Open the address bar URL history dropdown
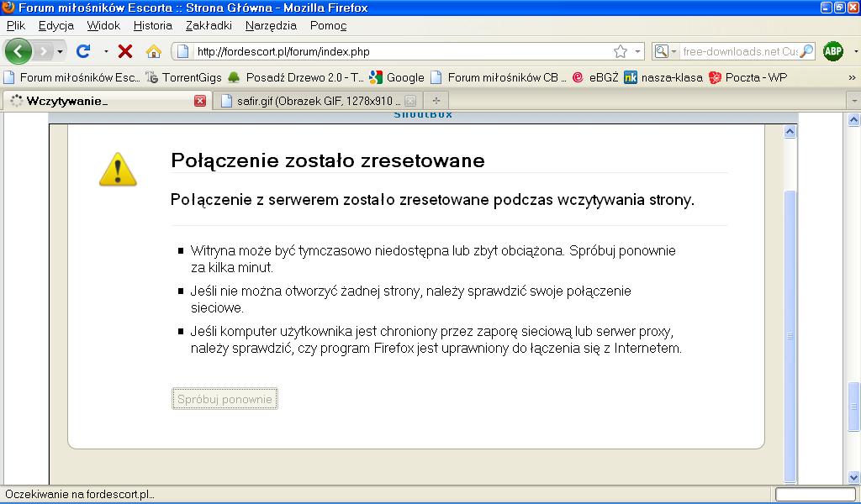Screen dimensions: 861x504 click(x=637, y=51)
